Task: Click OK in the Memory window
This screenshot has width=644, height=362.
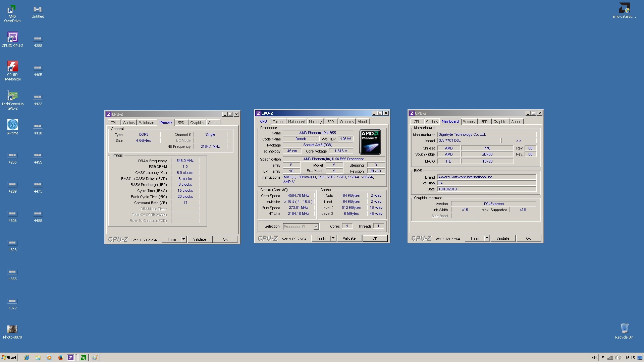Action: pos(225,239)
